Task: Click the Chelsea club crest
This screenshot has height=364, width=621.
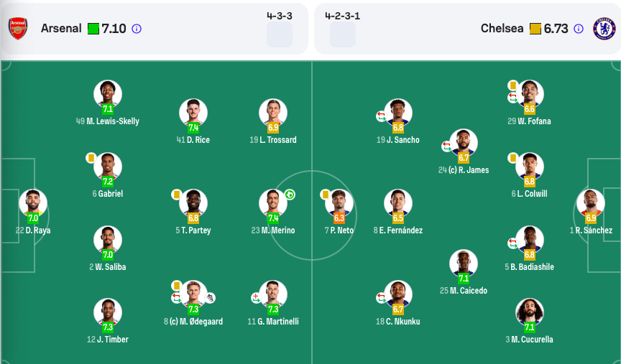Action: coord(604,29)
